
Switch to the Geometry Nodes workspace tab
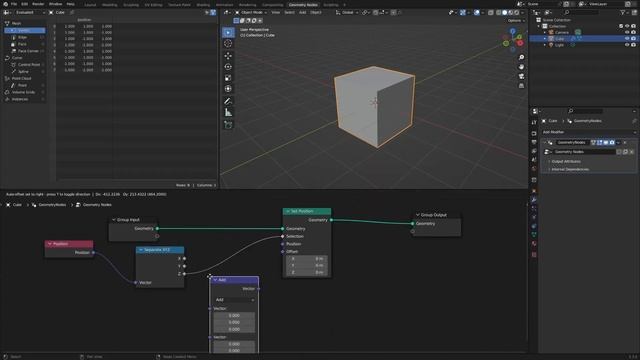click(303, 5)
